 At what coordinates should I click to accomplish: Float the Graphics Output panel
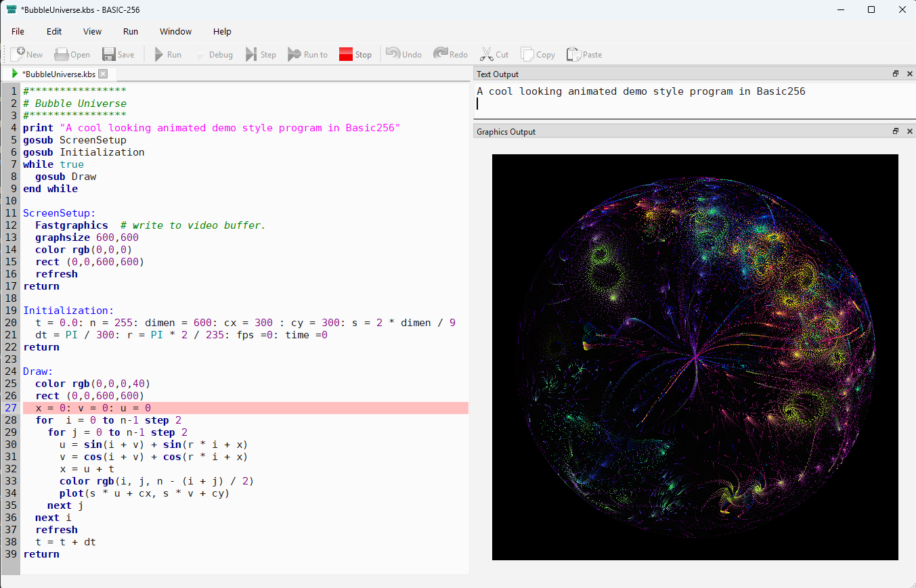896,131
